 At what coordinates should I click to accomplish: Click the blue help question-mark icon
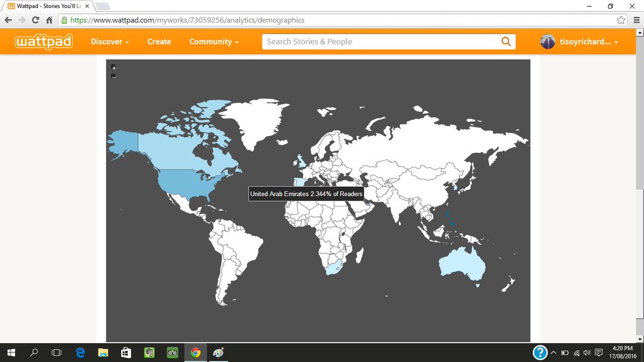[x=540, y=352]
